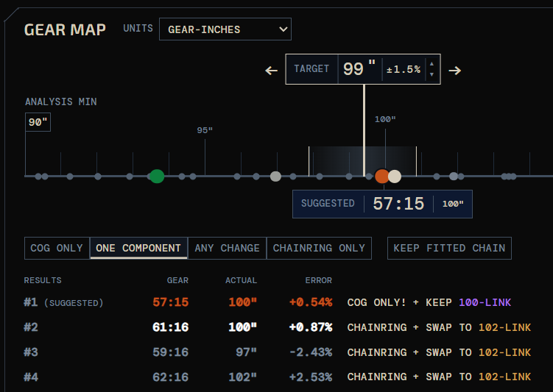The height and width of the screenshot is (392, 553).
Task: Click 102-LINK label in row #4
Action: point(504,377)
